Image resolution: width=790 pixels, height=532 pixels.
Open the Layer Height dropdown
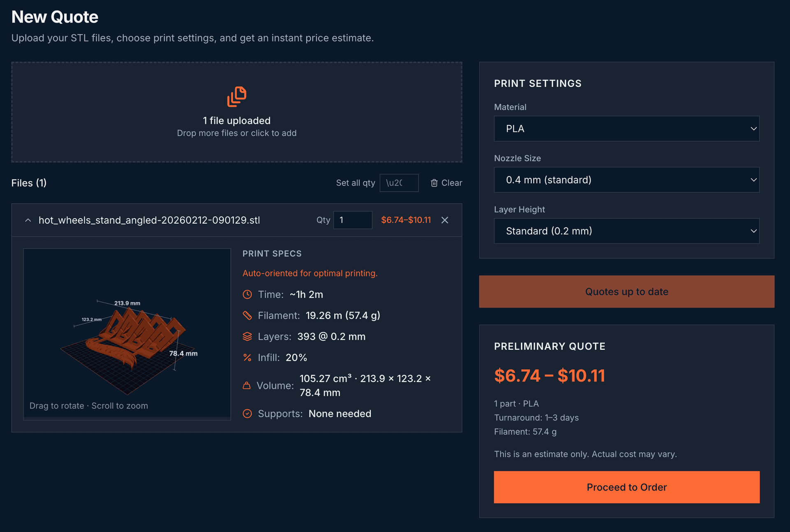pos(626,231)
